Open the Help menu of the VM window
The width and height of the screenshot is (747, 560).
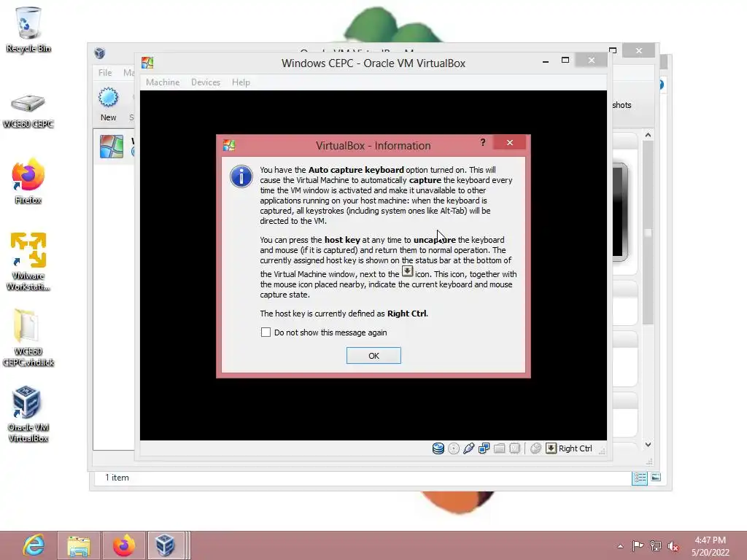[241, 82]
